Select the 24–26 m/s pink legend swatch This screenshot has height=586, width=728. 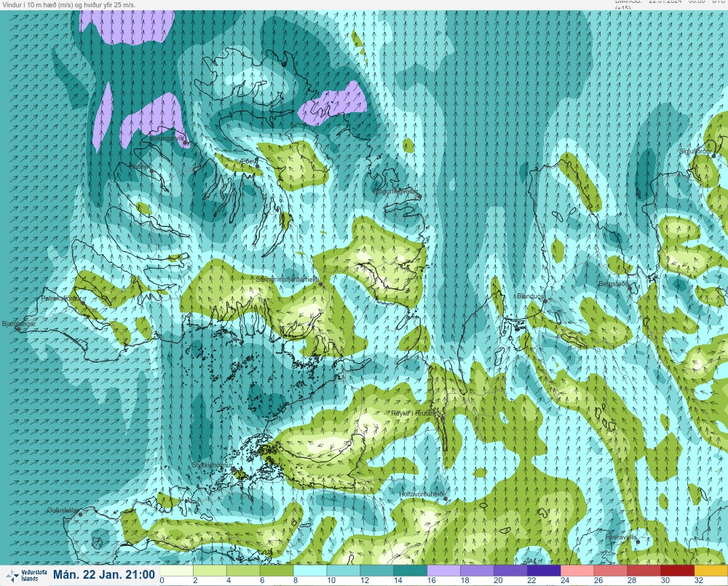point(577,571)
